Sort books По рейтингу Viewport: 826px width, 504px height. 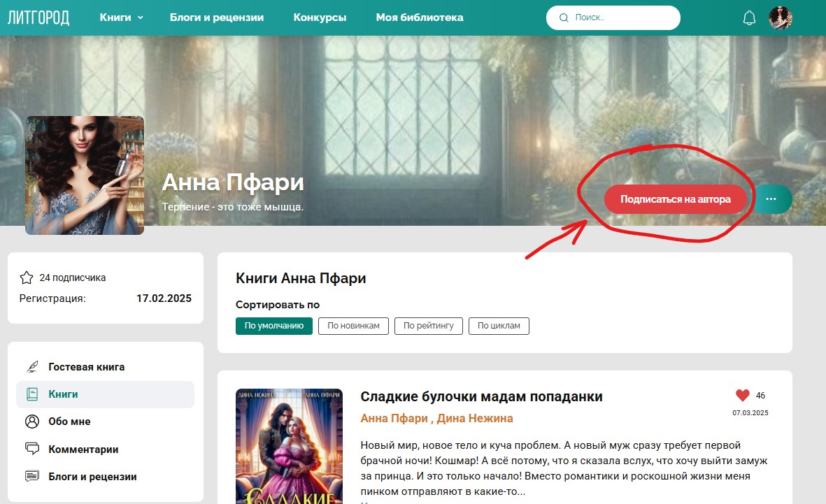tap(428, 326)
